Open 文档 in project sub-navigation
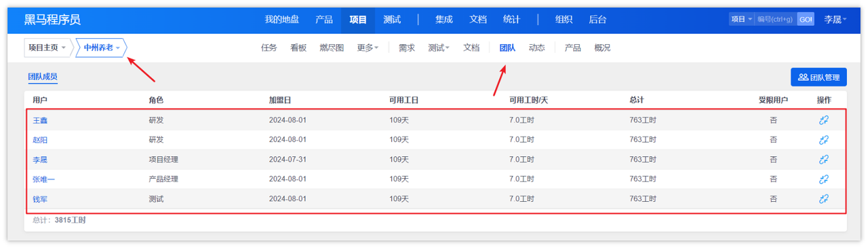This screenshot has width=868, height=248. coord(471,48)
